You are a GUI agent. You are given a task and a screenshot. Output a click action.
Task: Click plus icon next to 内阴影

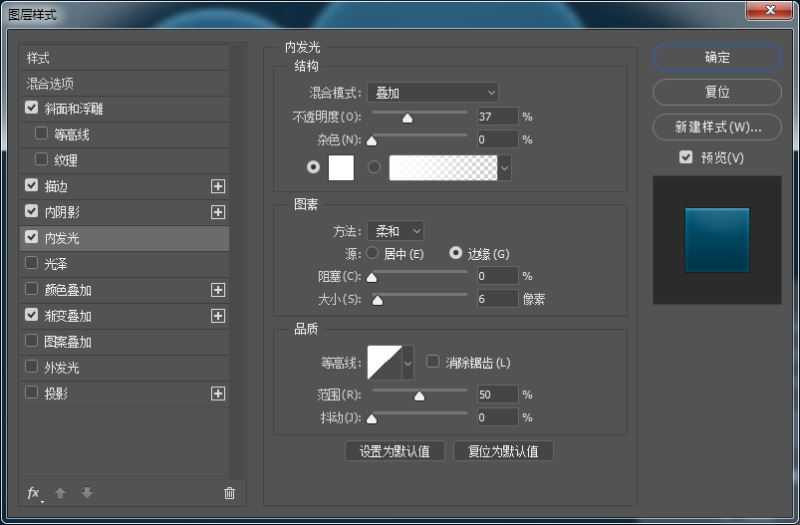pos(218,212)
